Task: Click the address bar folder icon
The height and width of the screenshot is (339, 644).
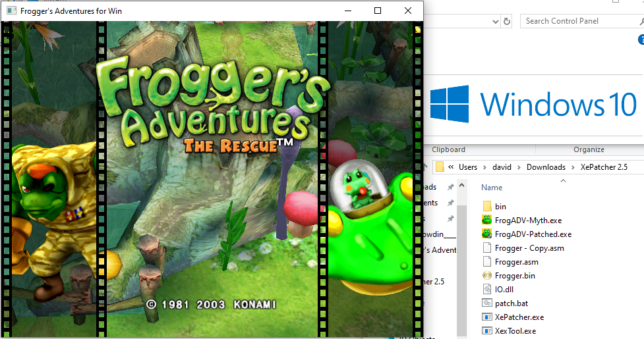Action: click(x=440, y=167)
